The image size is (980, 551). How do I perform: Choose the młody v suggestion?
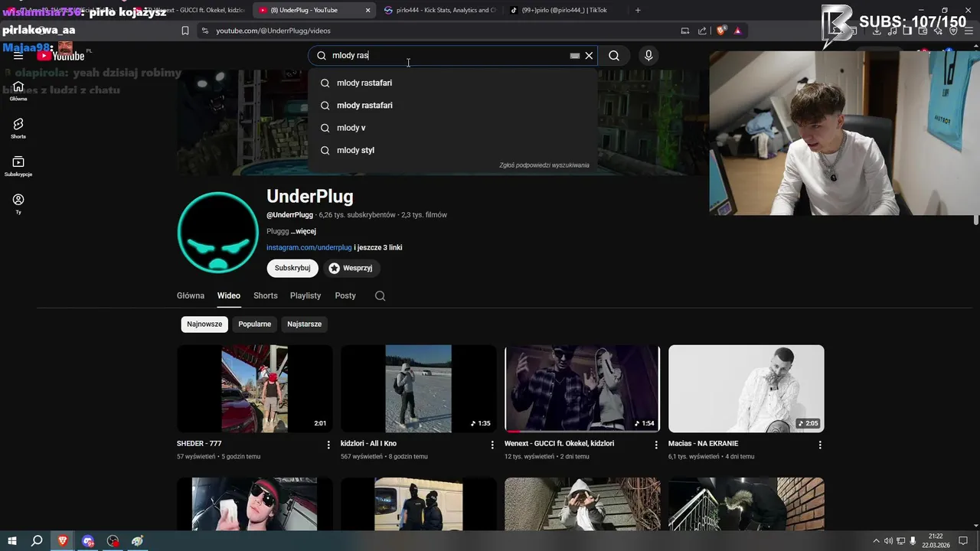coord(452,128)
